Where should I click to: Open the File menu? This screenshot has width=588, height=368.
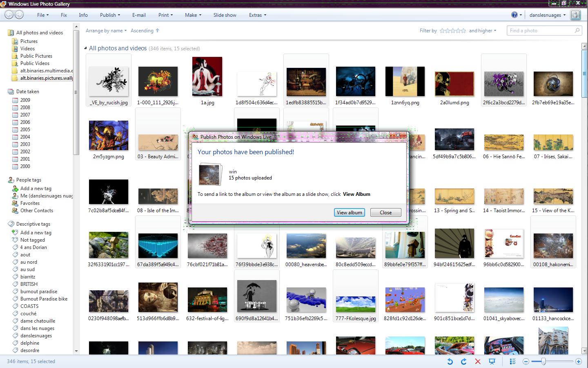(43, 15)
